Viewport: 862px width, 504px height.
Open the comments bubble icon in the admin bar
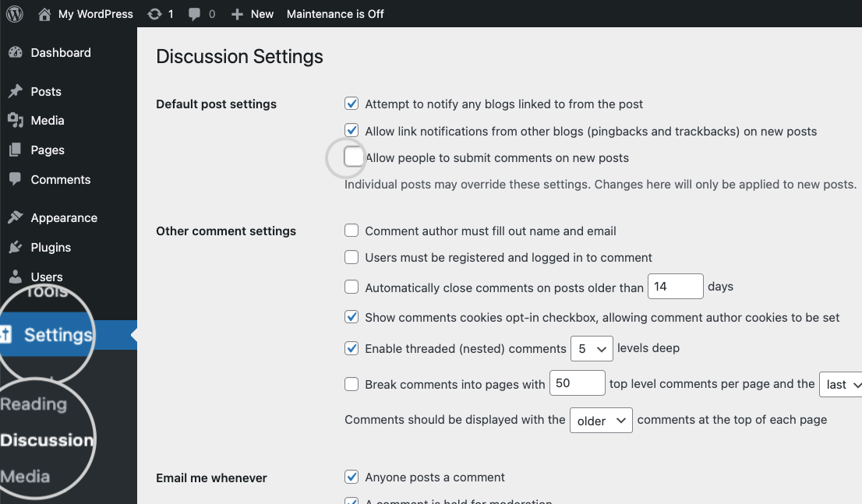pyautogui.click(x=194, y=14)
